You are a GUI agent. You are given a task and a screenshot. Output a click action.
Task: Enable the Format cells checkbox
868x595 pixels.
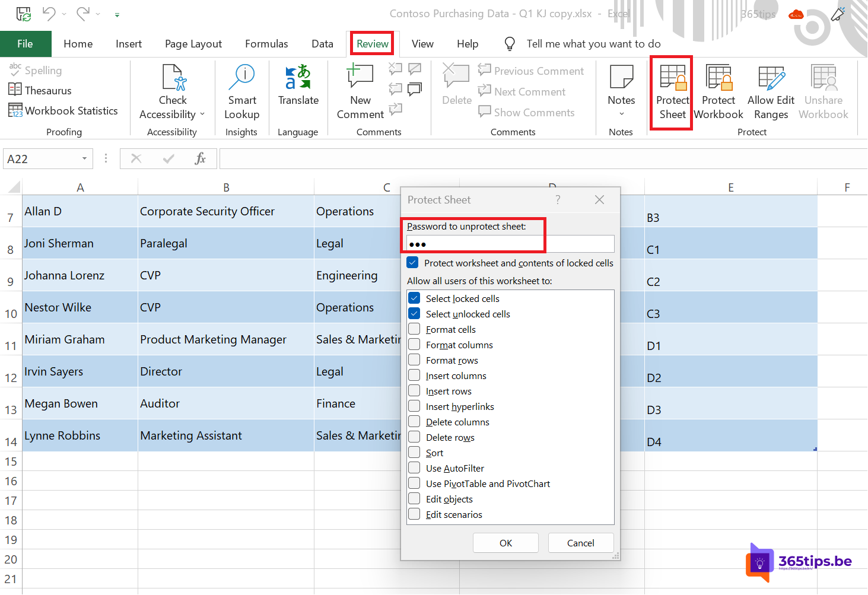pos(415,329)
